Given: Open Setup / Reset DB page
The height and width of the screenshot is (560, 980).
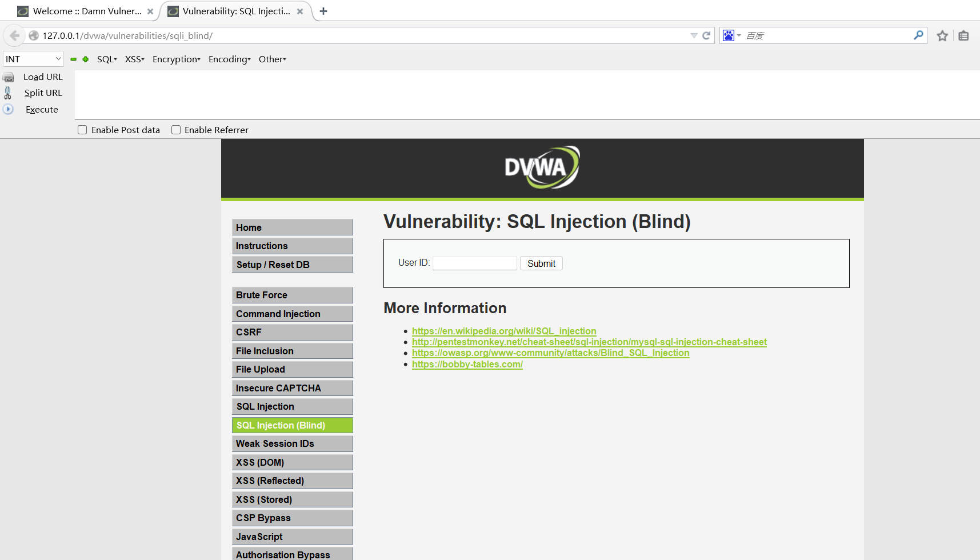Looking at the screenshot, I should pos(293,265).
